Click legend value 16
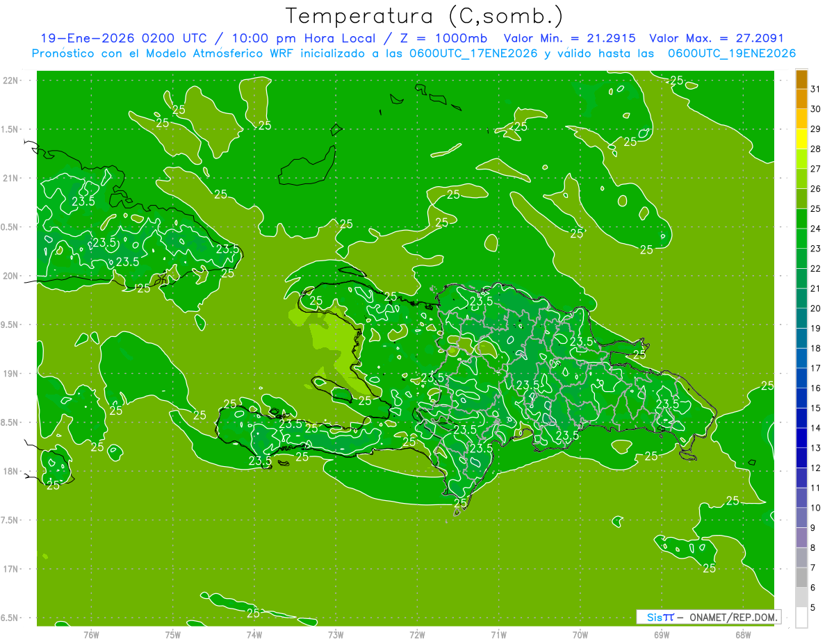 pos(816,388)
